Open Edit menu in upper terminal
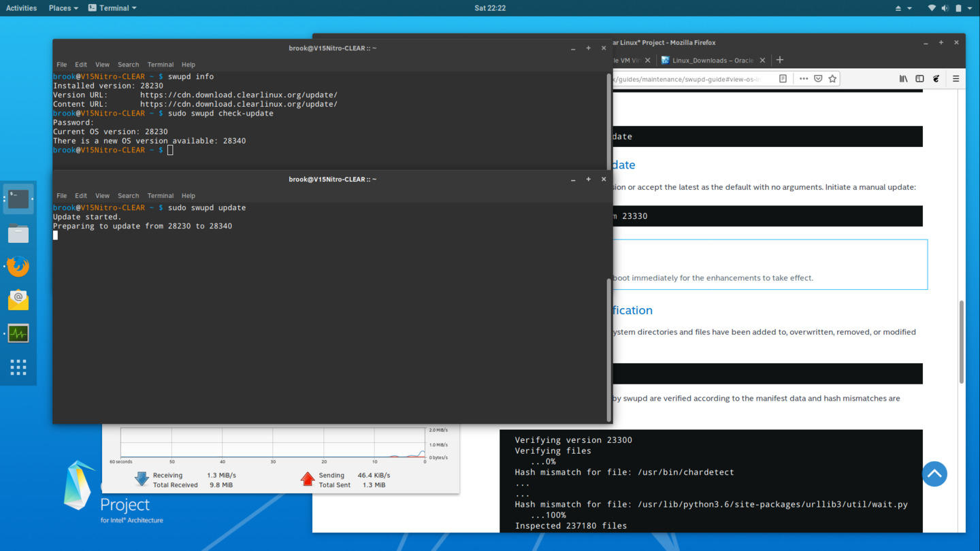 pyautogui.click(x=81, y=65)
